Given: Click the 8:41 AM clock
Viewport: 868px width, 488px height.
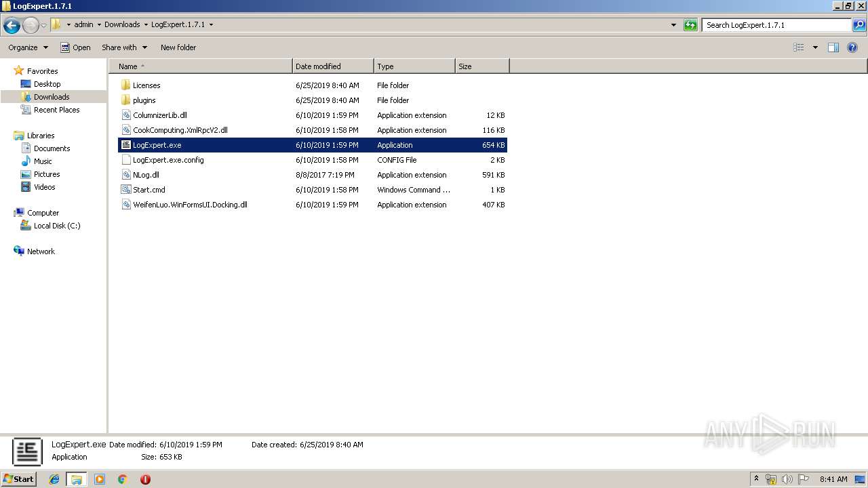Looking at the screenshot, I should [833, 479].
